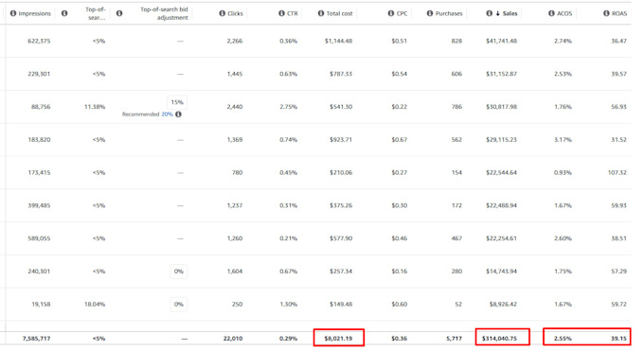Viewport: 644px width, 351px height.
Task: Edit the 15% bid adjustment field
Action: (177, 102)
